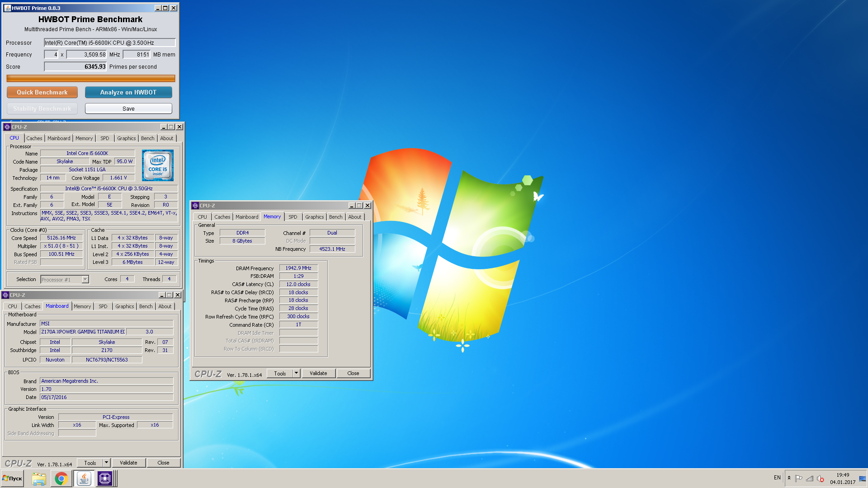Open Memory tab in CPU window
868x488 pixels.
point(84,138)
